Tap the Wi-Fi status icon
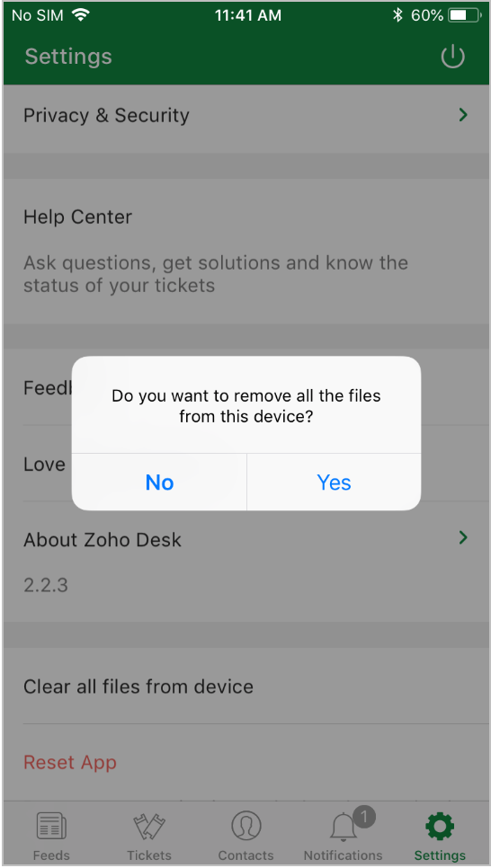This screenshot has height=868, width=491. (81, 15)
